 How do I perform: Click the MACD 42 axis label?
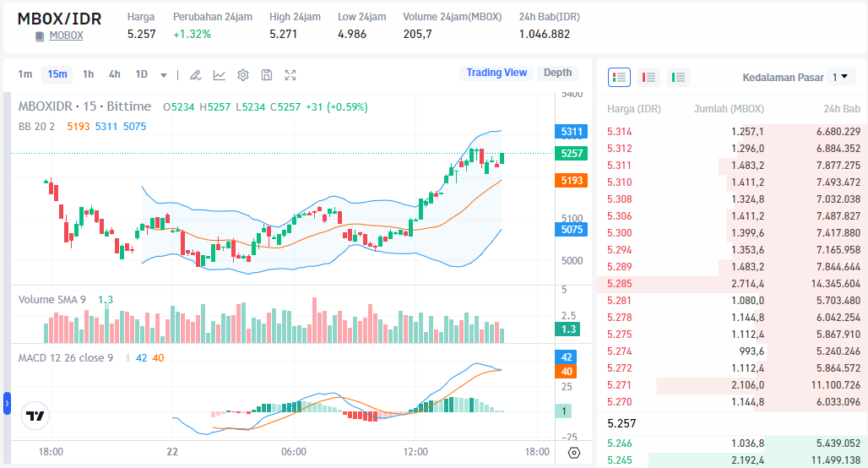(x=567, y=357)
